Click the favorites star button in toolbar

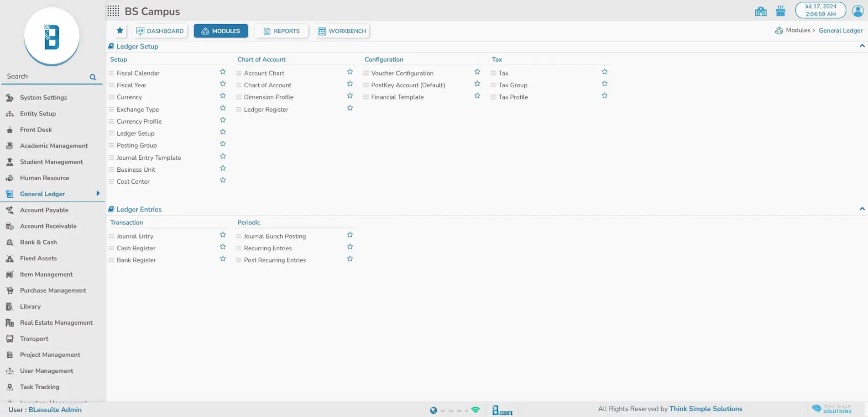(120, 31)
